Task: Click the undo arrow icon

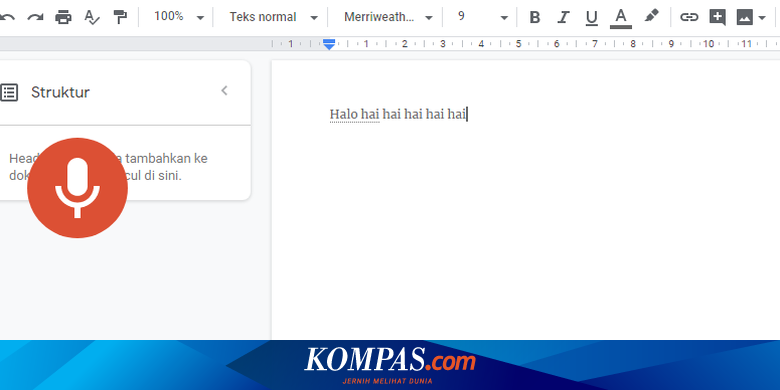Action: point(6,17)
